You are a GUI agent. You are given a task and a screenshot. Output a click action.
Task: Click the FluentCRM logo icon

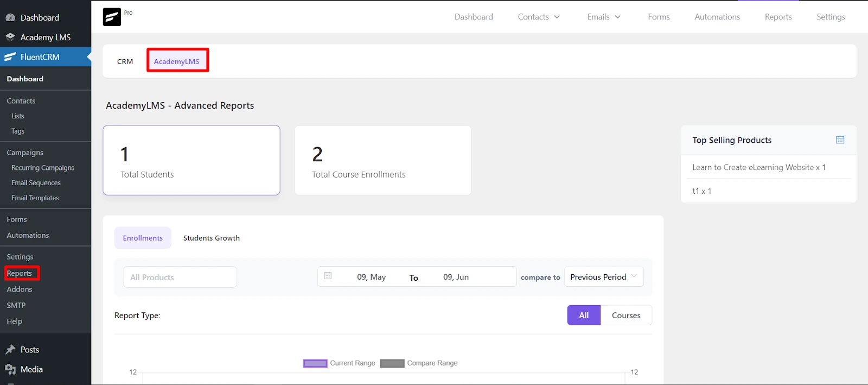pos(112,17)
